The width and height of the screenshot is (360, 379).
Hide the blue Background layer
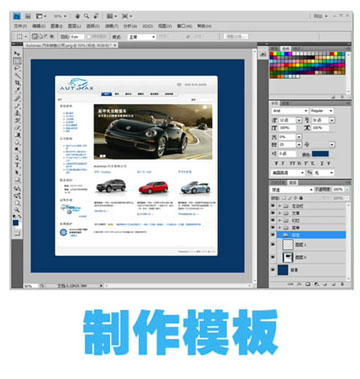tap(273, 270)
